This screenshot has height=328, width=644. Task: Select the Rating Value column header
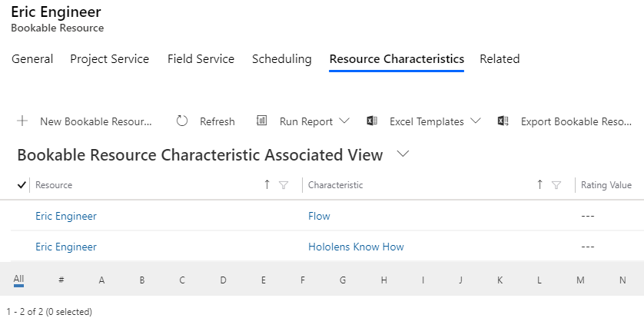point(606,185)
